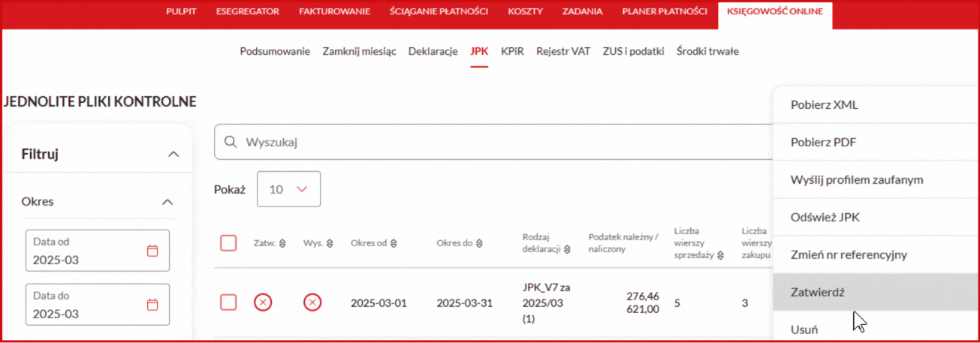The height and width of the screenshot is (343, 980).
Task: Open the Esegregator main tab
Action: [247, 11]
